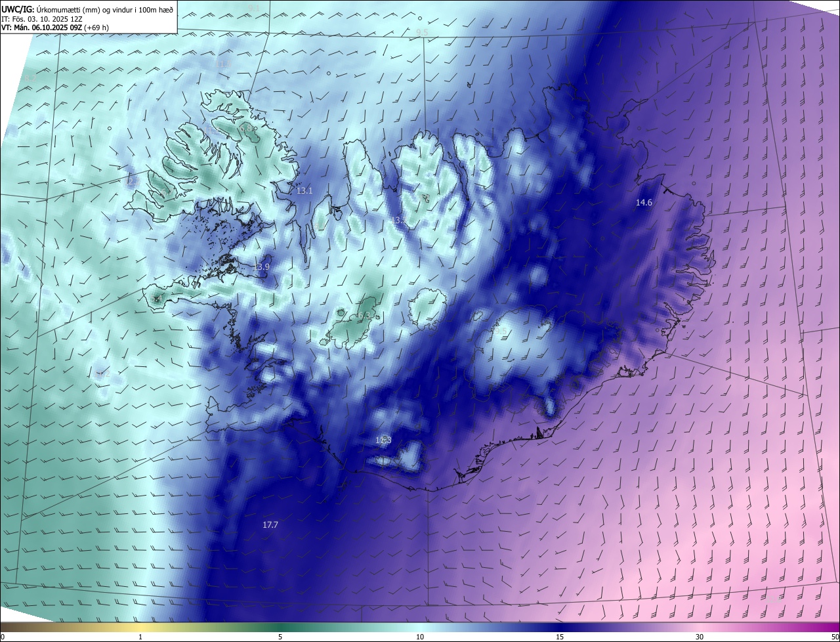This screenshot has height=642, width=840.
Task: Click the 8.2 value on the map
Action: (30, 78)
